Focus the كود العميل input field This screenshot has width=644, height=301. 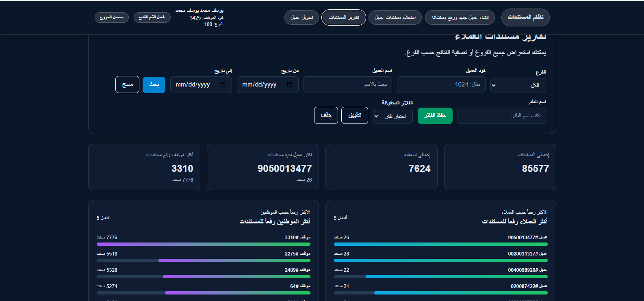[x=441, y=84]
